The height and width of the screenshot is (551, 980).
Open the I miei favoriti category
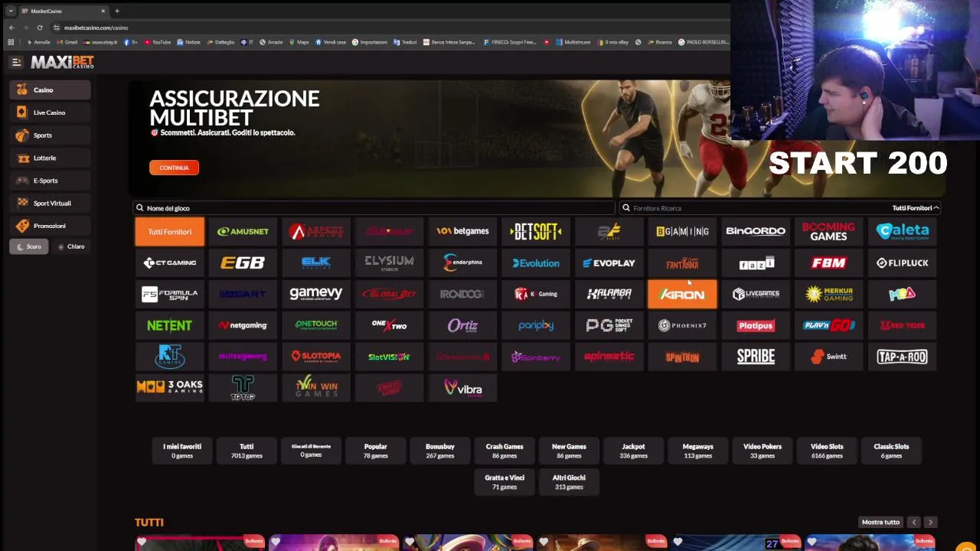(182, 451)
